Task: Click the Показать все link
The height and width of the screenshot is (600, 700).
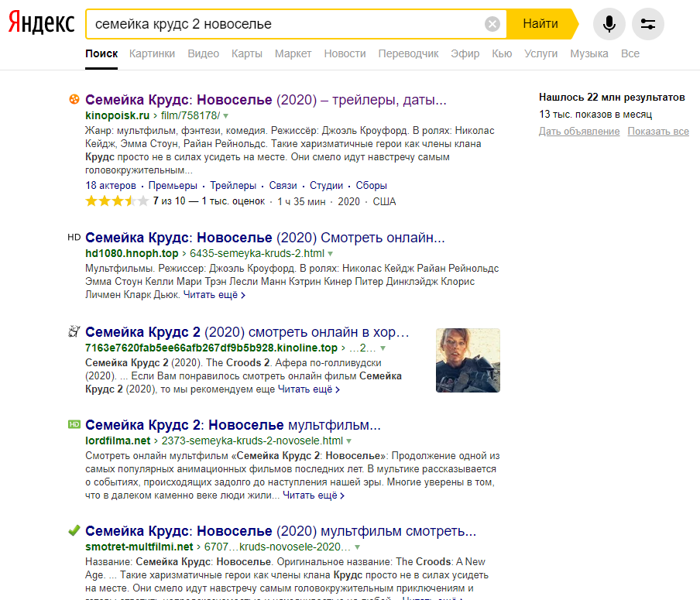Action: coord(658,132)
